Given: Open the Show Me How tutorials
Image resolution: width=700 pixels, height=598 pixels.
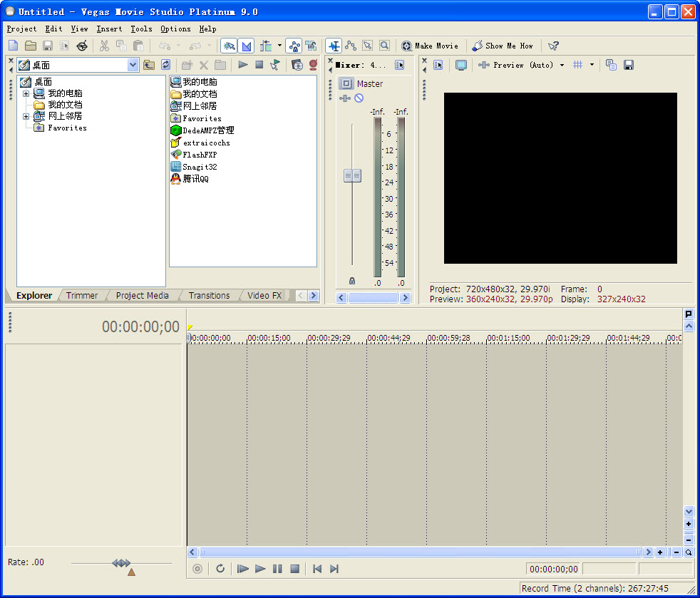Looking at the screenshot, I should tap(503, 46).
